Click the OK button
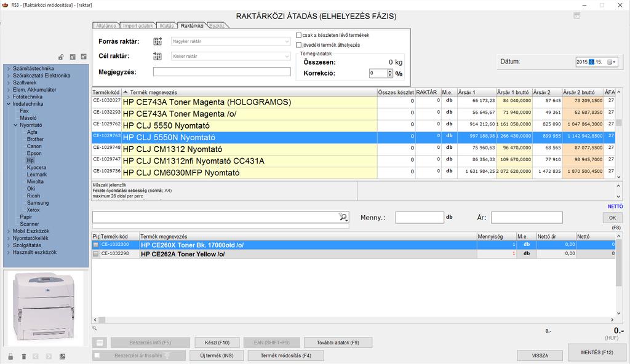Viewport: 630px width, 364px height. (x=612, y=218)
